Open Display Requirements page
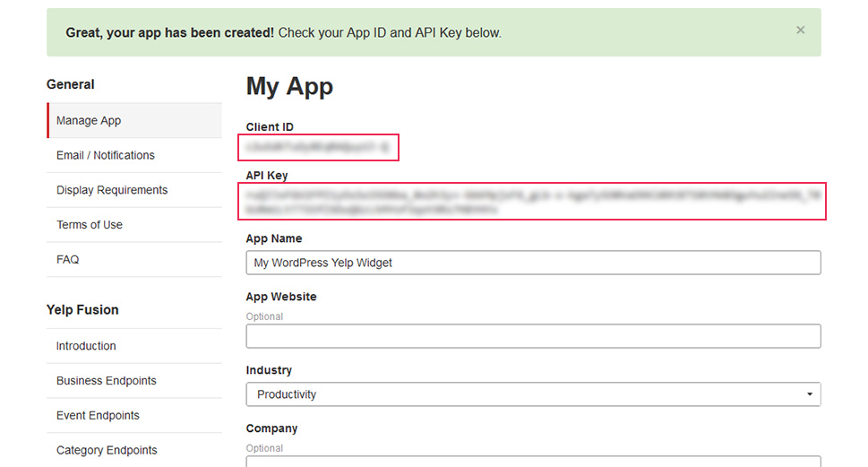 (x=134, y=190)
